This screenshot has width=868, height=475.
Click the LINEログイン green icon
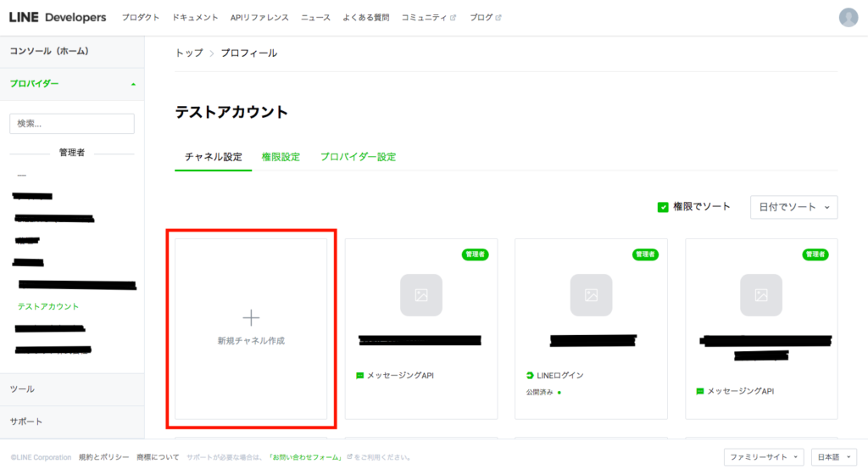pyautogui.click(x=530, y=376)
